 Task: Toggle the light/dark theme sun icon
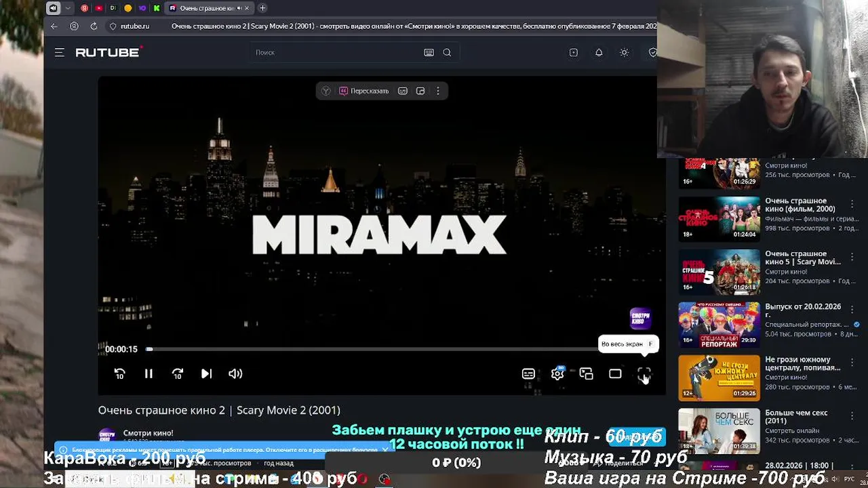tap(625, 52)
